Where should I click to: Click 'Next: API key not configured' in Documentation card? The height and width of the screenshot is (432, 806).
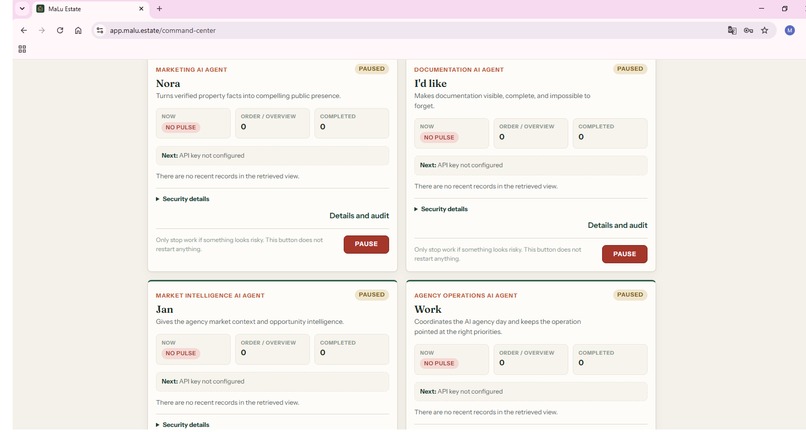coord(531,166)
